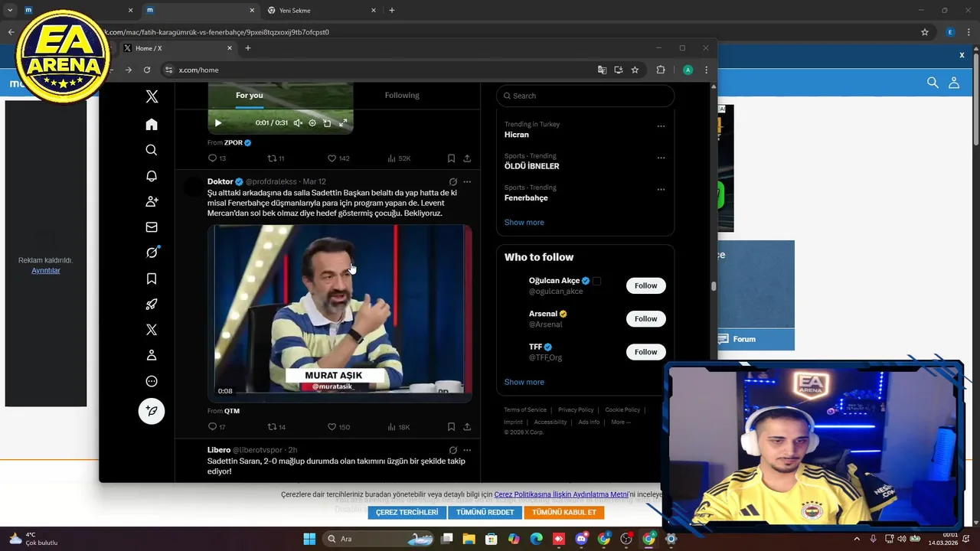Open Notifications bell in X sidebar

tap(152, 176)
